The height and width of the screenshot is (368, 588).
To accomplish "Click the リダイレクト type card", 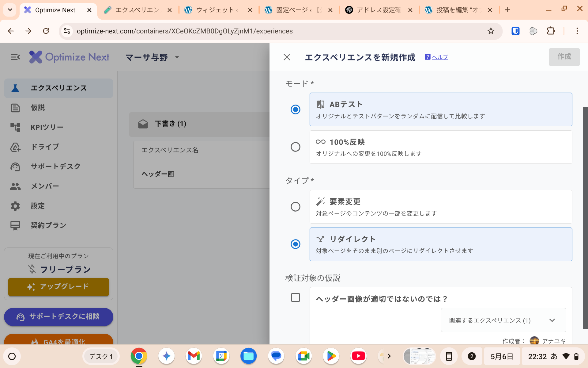I will coord(441,244).
